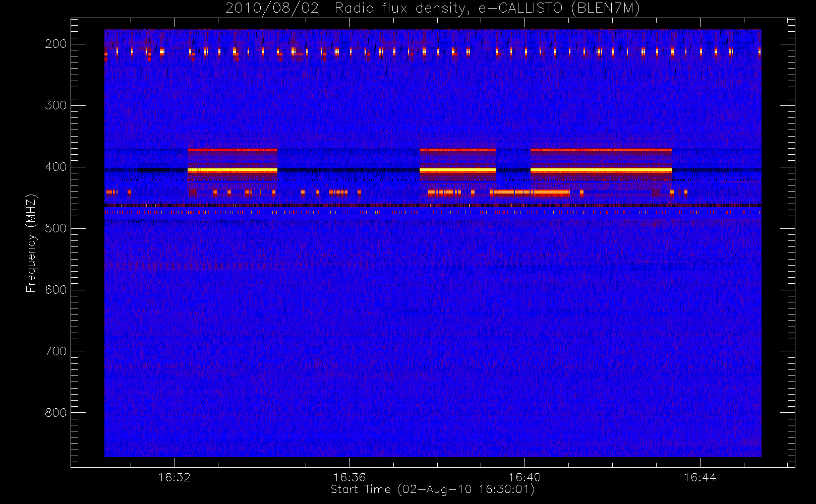Select the 500 frequency tick label
Viewport: 816px width, 504px height.
coord(56,228)
